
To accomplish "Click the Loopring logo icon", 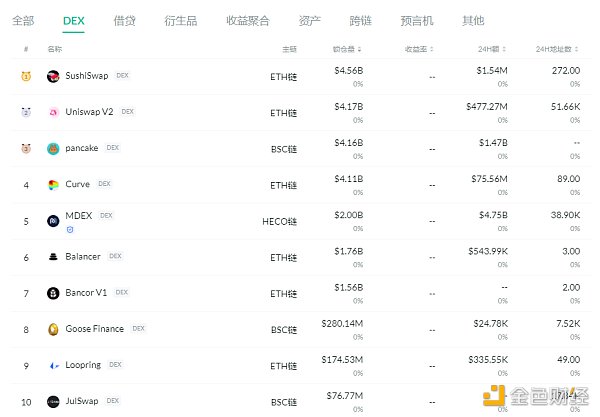I will (x=53, y=365).
